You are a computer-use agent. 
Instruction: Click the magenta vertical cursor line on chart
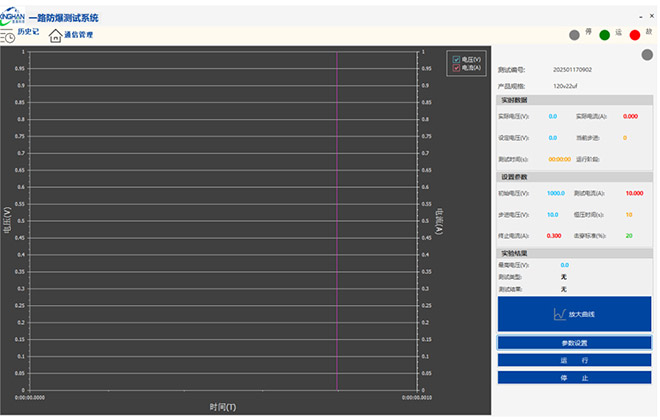pos(337,220)
